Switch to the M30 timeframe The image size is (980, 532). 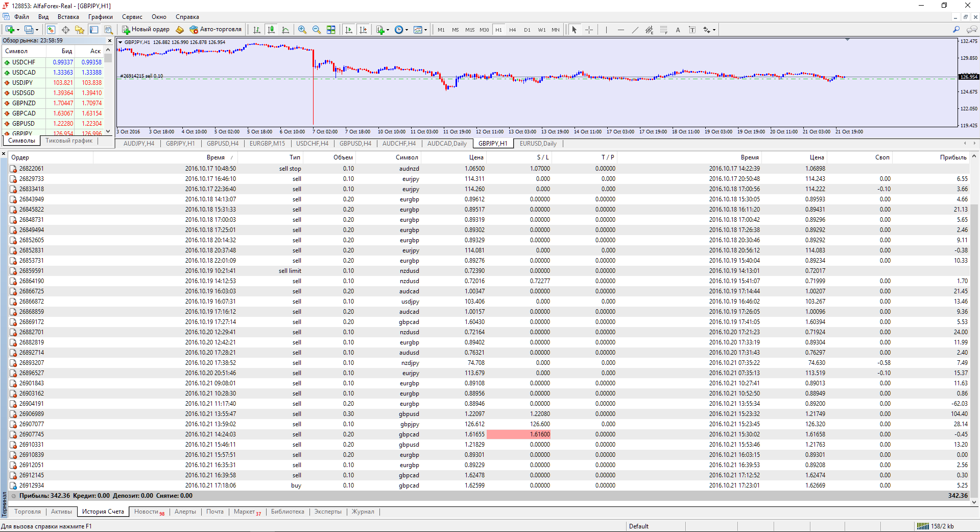click(x=484, y=30)
